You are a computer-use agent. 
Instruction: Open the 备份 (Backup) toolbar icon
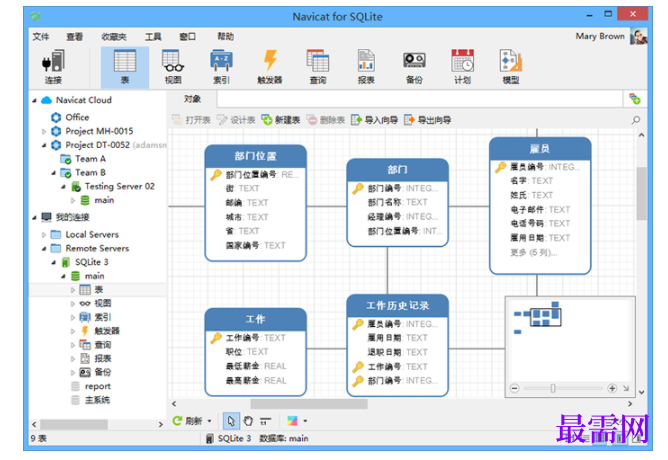point(415,66)
